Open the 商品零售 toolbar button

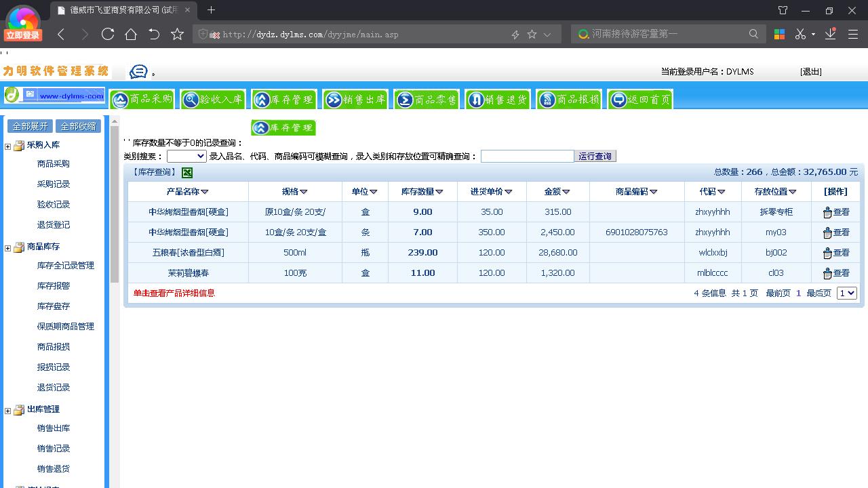[x=427, y=100]
